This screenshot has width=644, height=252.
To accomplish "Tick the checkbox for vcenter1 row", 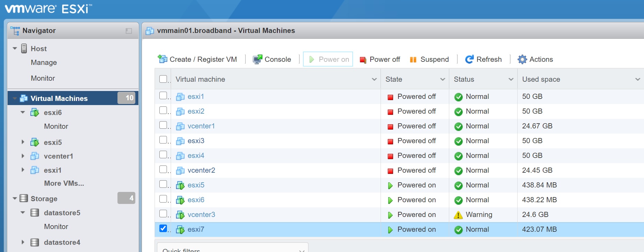I will pos(163,125).
